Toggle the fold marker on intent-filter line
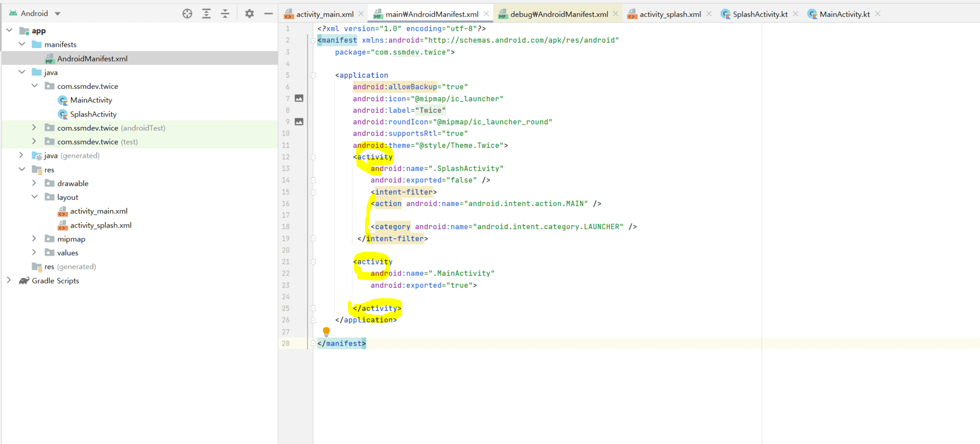This screenshot has height=444, width=980. point(313,192)
